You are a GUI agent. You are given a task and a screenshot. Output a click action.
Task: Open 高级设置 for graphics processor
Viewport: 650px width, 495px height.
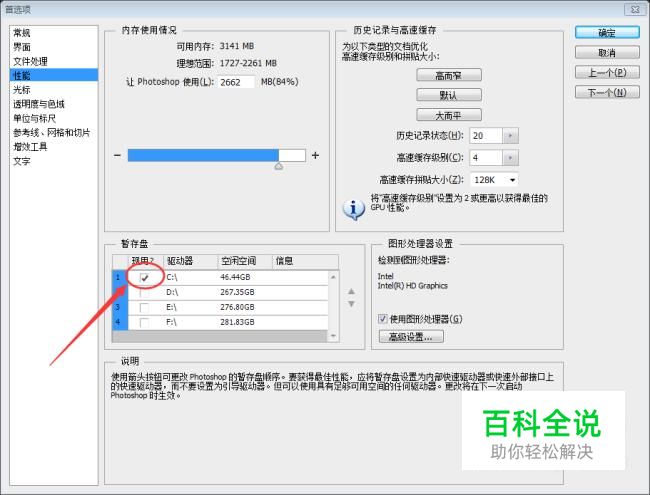click(411, 337)
